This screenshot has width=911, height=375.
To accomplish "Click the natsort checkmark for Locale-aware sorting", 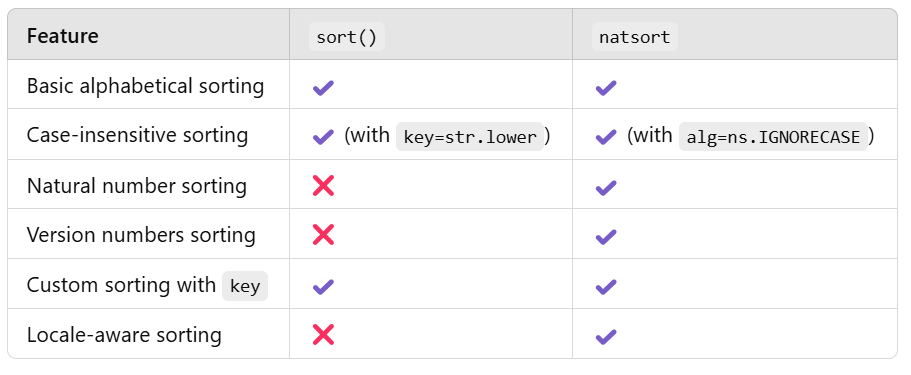I will tap(605, 336).
